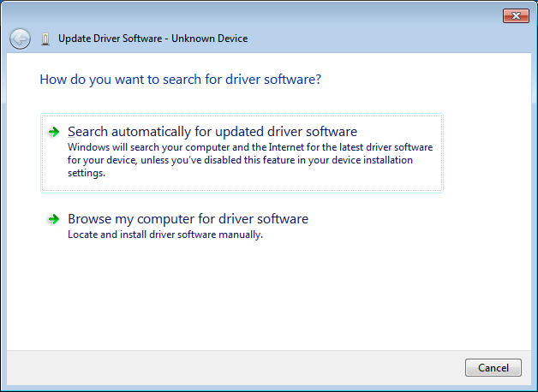Click the back arrow button
Screen dimensions: 538x392
pos(20,39)
